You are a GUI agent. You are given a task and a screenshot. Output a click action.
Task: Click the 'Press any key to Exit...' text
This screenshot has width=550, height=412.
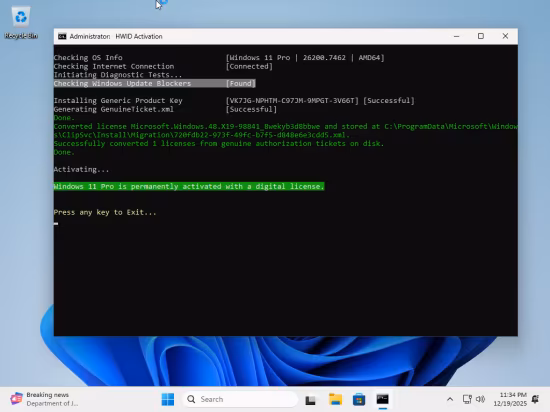coord(105,212)
